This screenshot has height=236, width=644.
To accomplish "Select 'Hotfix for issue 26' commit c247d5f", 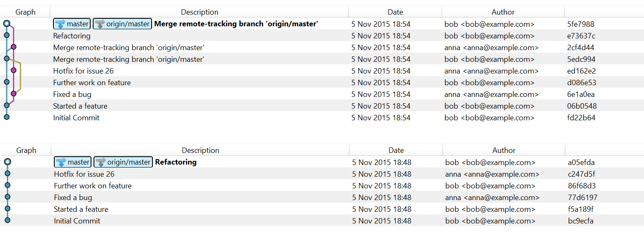I will point(84,174).
